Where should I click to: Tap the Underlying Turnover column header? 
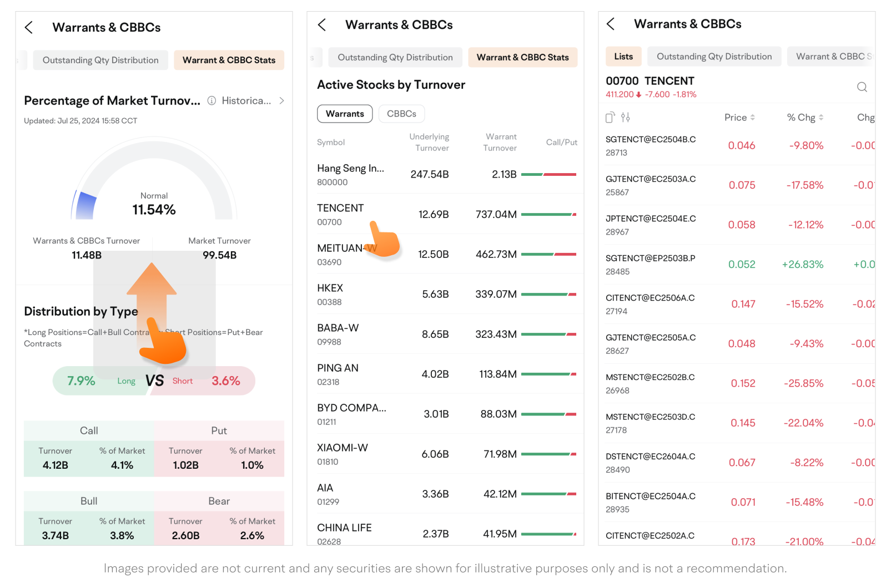pos(429,143)
